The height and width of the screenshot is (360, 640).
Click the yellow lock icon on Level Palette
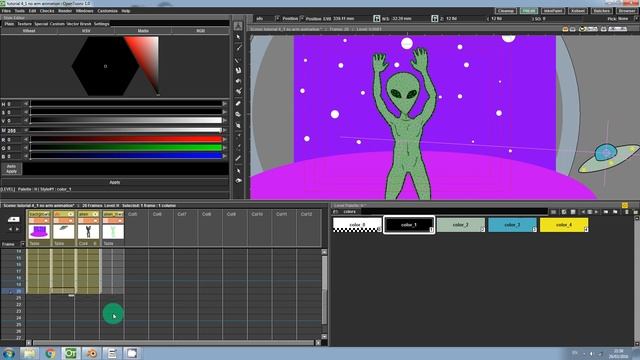pyautogui.click(x=624, y=205)
